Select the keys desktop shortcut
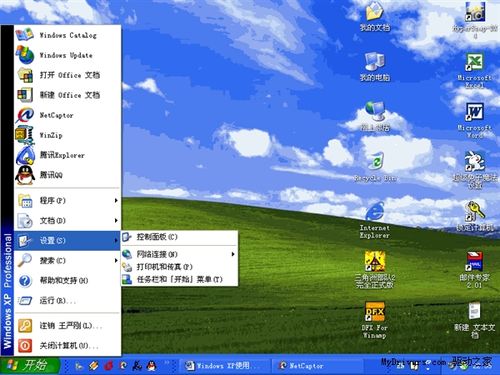 click(475, 216)
